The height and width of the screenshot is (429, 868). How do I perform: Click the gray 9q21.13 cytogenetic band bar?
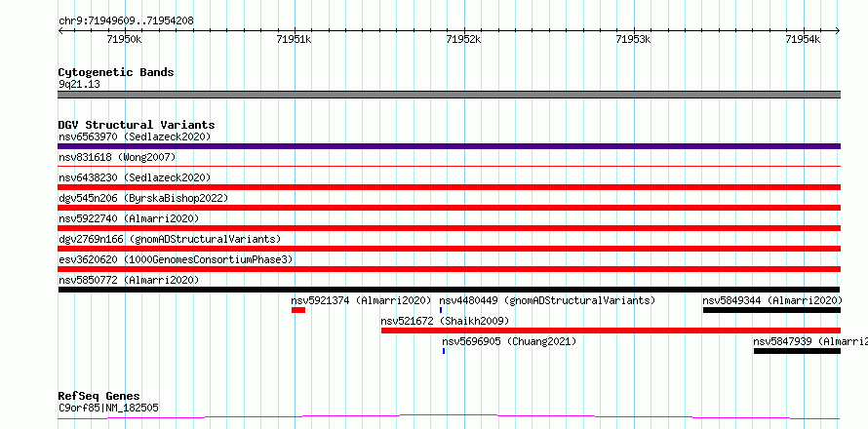[x=449, y=95]
